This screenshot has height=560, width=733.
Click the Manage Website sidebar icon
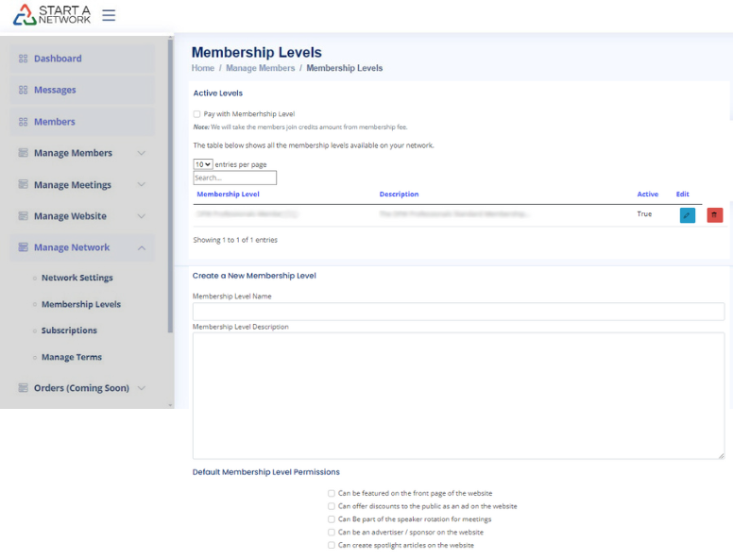coord(24,216)
